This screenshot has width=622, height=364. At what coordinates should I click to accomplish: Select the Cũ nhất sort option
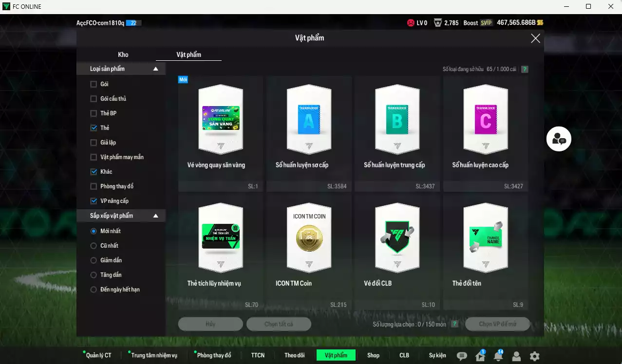(x=94, y=246)
